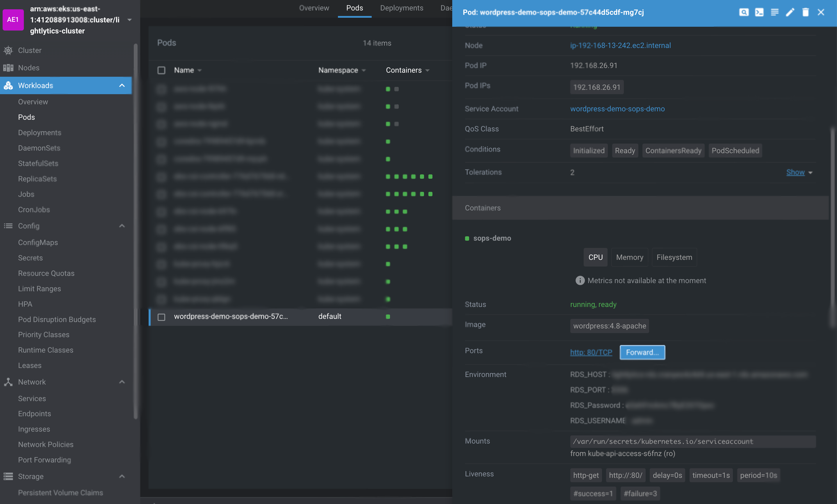Screen dimensions: 837x504
Task: Collapse the Workloads sidebar section
Action: pos(122,85)
